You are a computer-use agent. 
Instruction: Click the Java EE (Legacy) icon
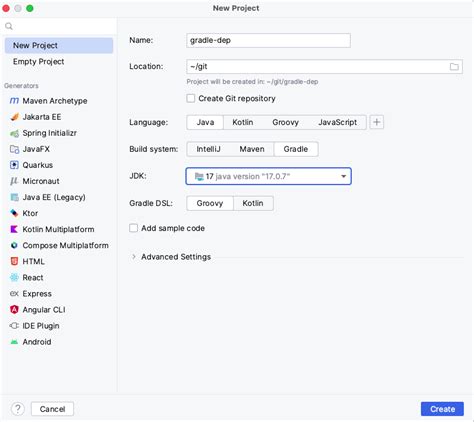click(14, 197)
